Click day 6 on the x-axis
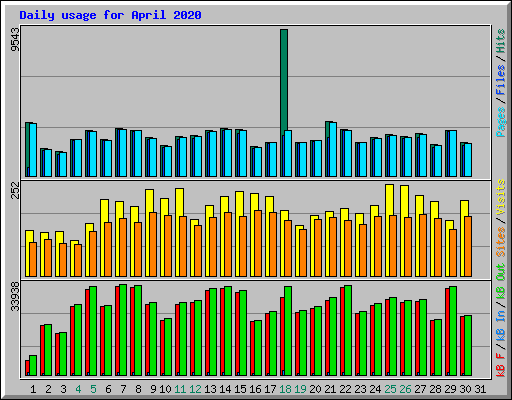 click(x=108, y=389)
